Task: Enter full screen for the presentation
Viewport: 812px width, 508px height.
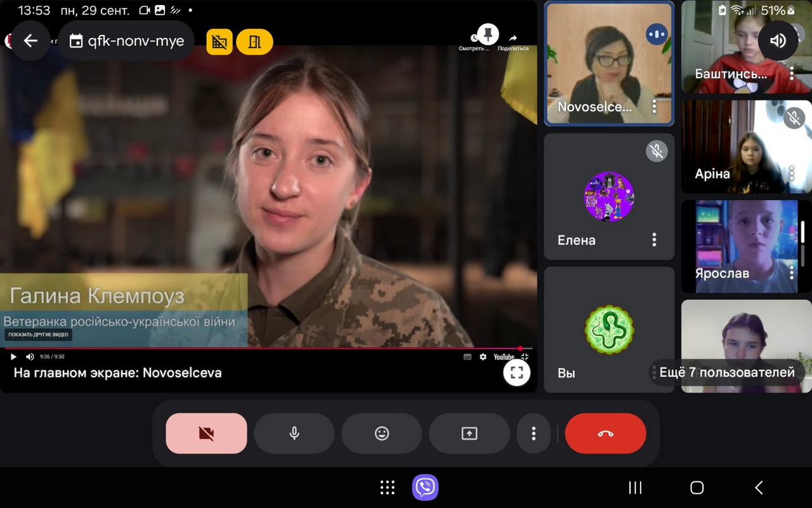Action: coord(516,373)
